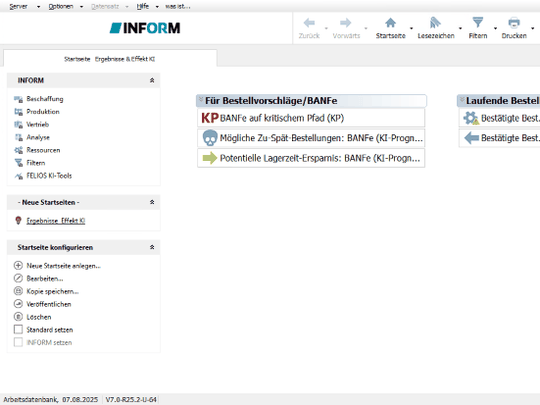Collapse the Neue Startseiten panel
The width and height of the screenshot is (540, 405).
pos(152,202)
